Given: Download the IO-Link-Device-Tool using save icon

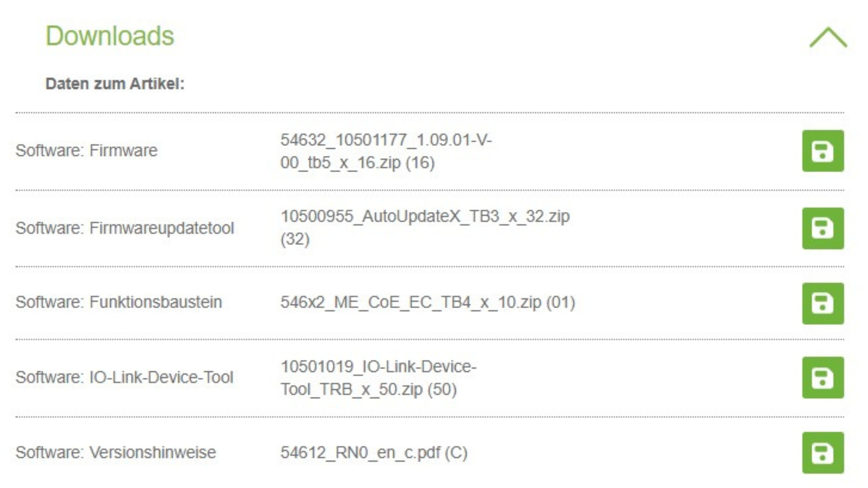Looking at the screenshot, I should [823, 377].
